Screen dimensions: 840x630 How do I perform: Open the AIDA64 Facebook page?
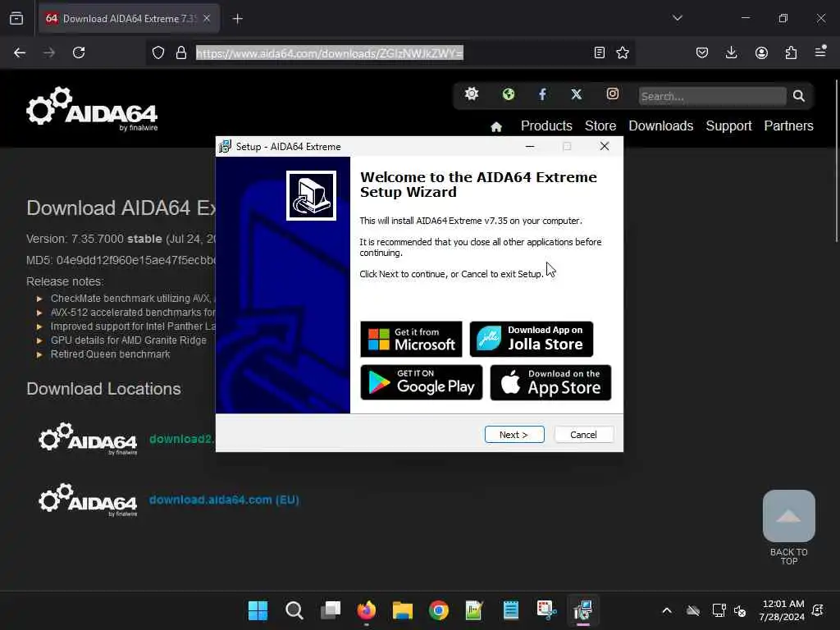pyautogui.click(x=542, y=94)
